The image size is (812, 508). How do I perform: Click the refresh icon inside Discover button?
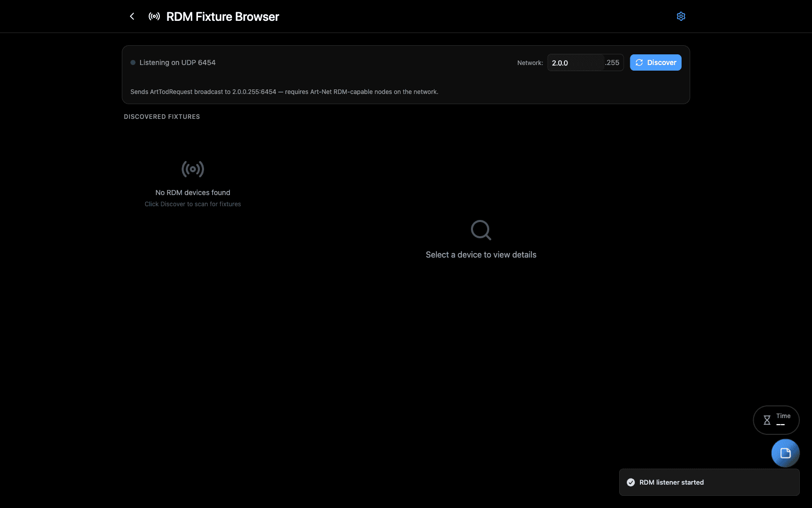[639, 62]
